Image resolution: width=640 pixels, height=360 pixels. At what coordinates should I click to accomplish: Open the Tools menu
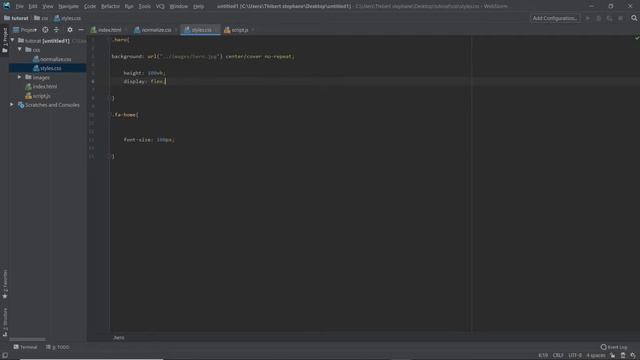click(x=144, y=6)
